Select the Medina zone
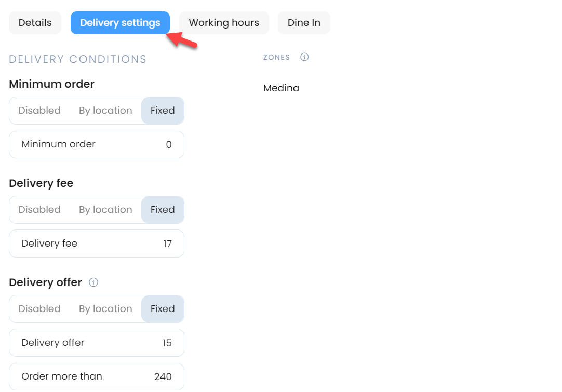This screenshot has width=562, height=392. click(281, 88)
